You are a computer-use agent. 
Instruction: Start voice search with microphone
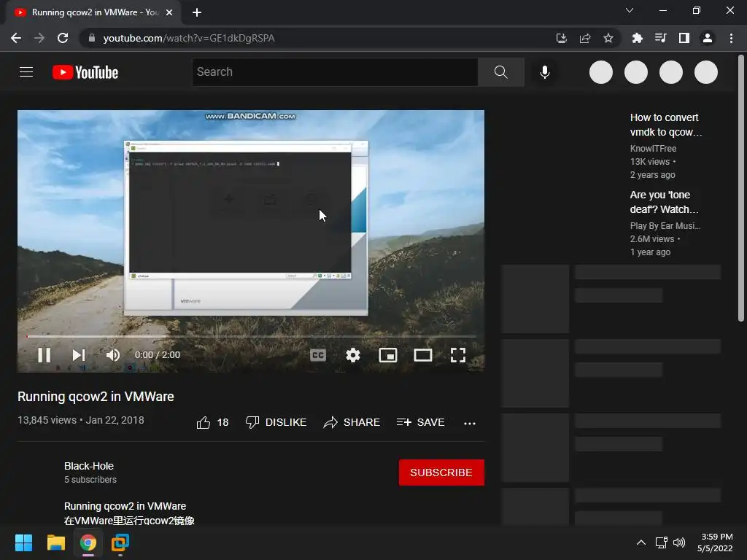[x=545, y=72]
